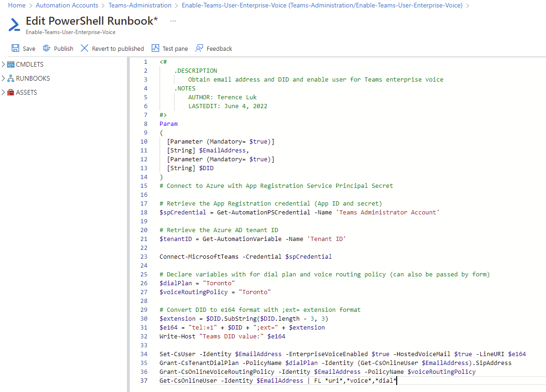Viewport: 546px width, 392px height.
Task: Click the CMDLETS code icon
Action: 11,64
